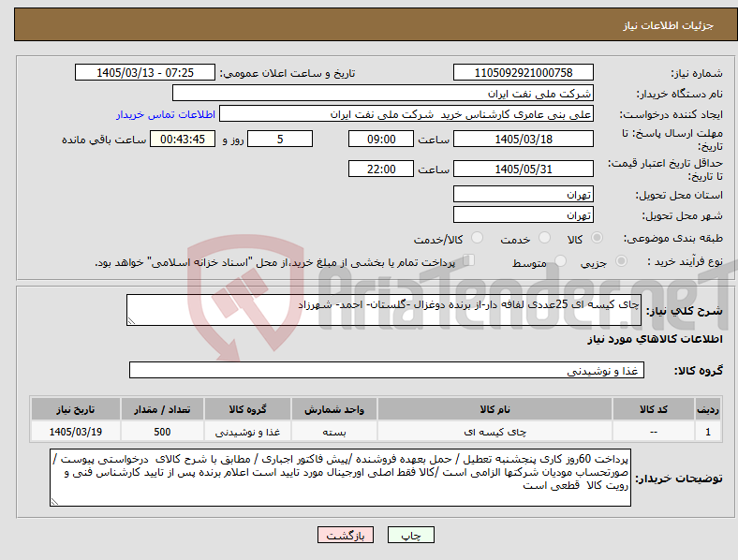Screen dimensions: 738x560
Task: Click the row number cell 1
Action: pos(707,432)
